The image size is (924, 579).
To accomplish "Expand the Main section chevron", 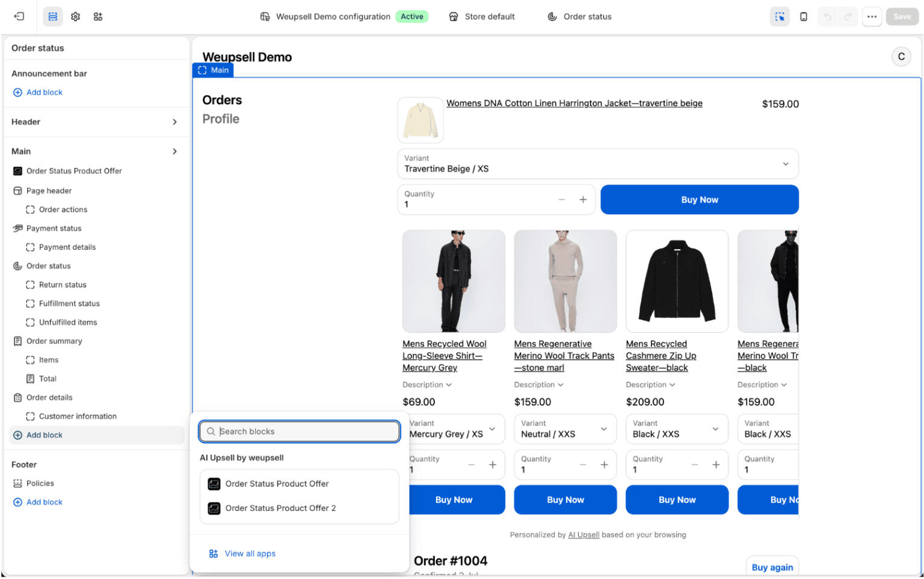I will 175,151.
